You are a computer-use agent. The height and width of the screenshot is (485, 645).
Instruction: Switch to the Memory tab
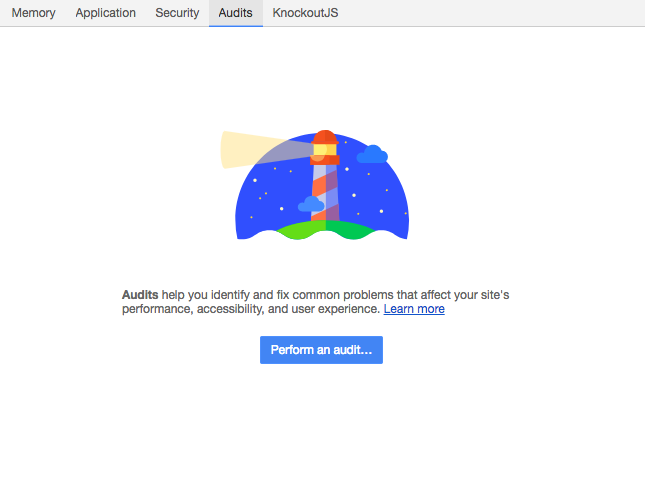tap(33, 13)
